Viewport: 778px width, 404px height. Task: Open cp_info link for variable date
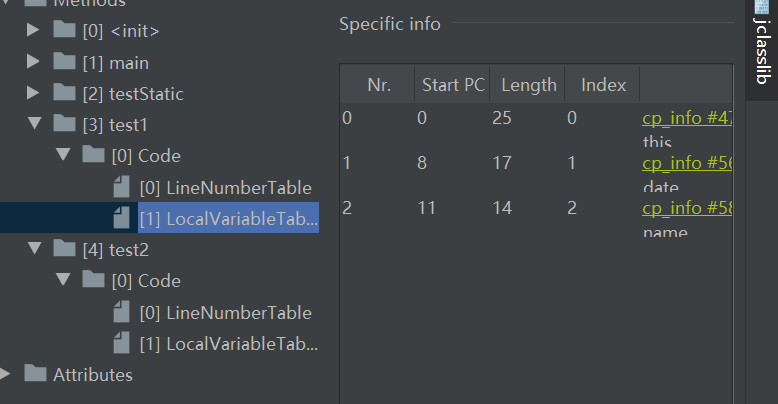[687, 163]
